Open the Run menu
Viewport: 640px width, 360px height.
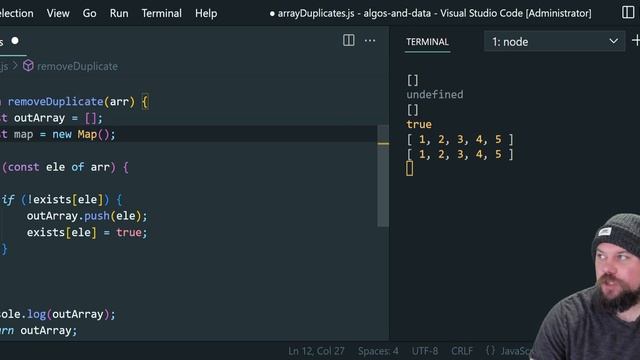119,13
